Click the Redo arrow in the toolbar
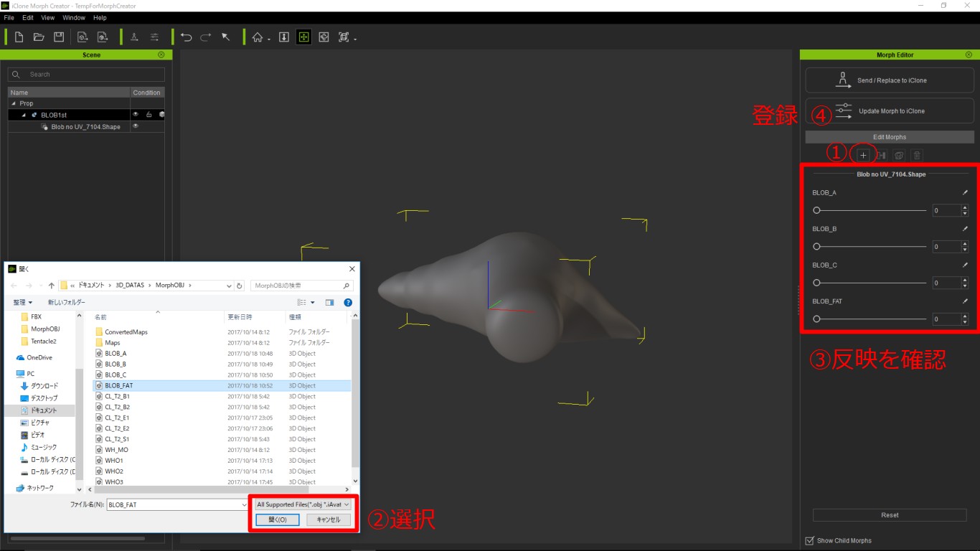 [206, 37]
